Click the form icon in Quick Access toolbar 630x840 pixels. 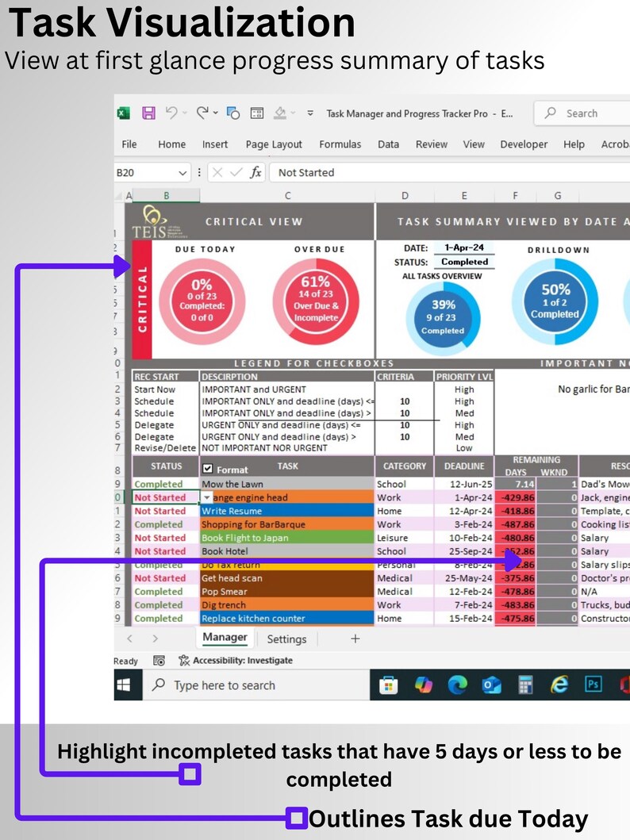[257, 113]
